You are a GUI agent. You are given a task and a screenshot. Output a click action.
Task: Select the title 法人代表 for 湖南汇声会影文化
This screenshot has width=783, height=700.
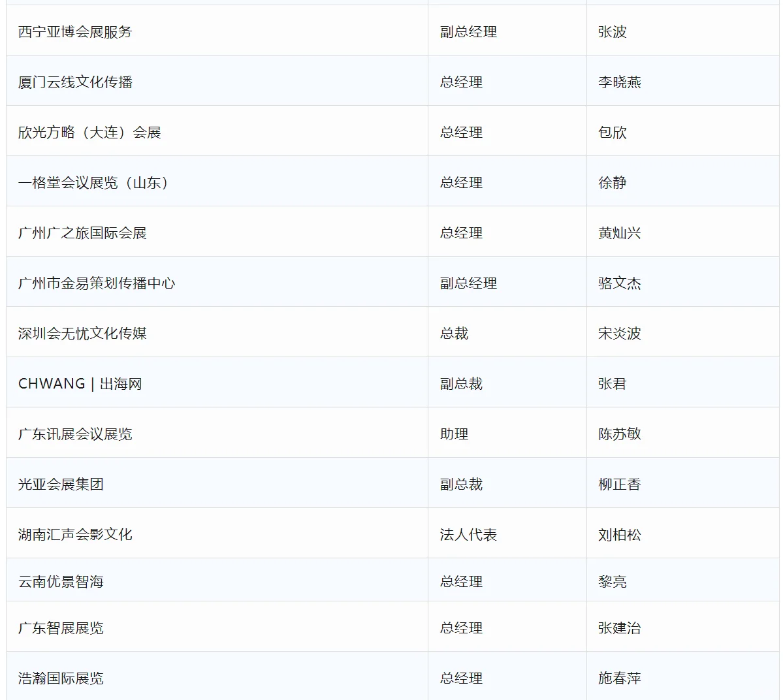click(x=468, y=533)
